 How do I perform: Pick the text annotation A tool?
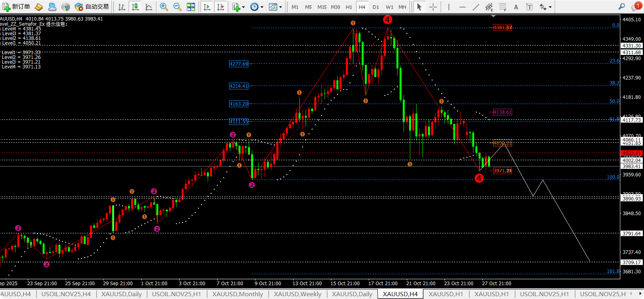516,7
